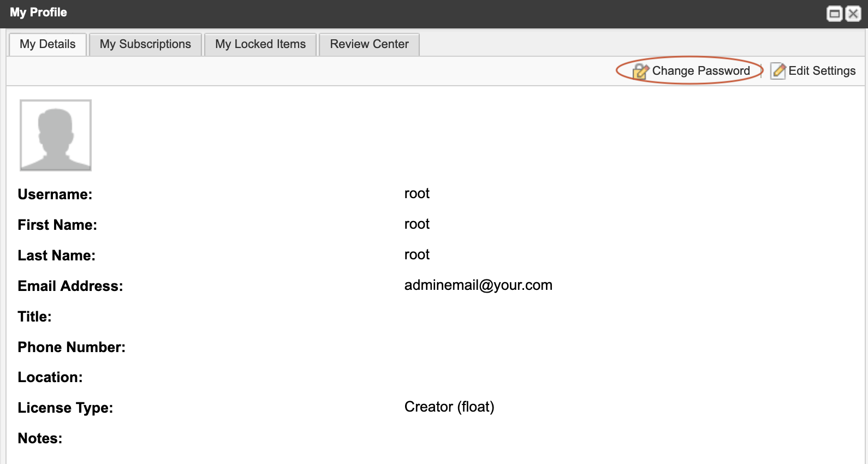This screenshot has height=464, width=868.
Task: Select the email adminemail@your.com
Action: coord(478,285)
